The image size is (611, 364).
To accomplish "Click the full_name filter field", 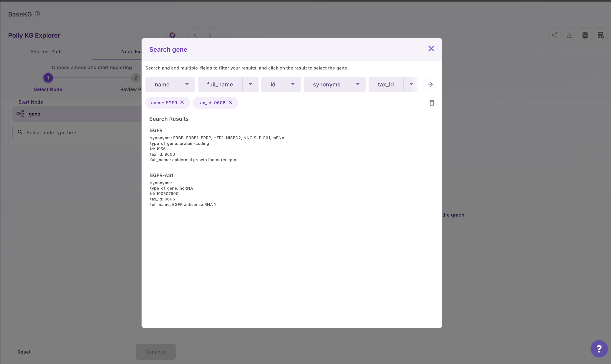I will [x=220, y=84].
